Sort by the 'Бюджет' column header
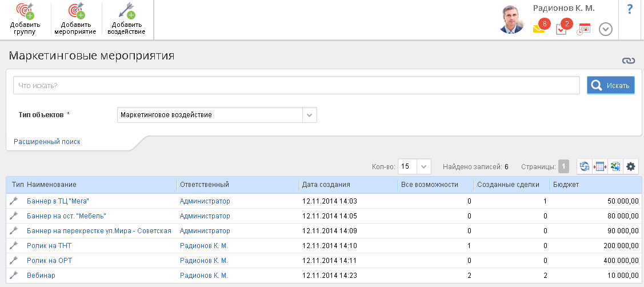 point(566,185)
